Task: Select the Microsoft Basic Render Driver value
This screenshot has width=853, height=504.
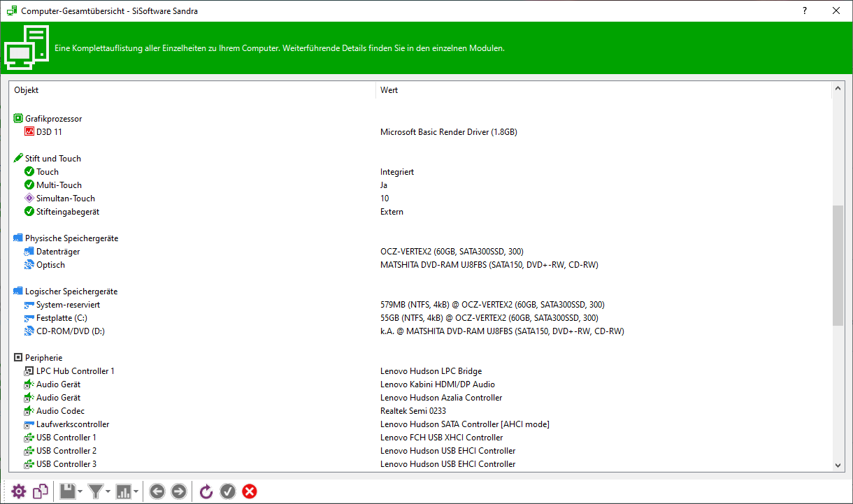Action: 449,132
